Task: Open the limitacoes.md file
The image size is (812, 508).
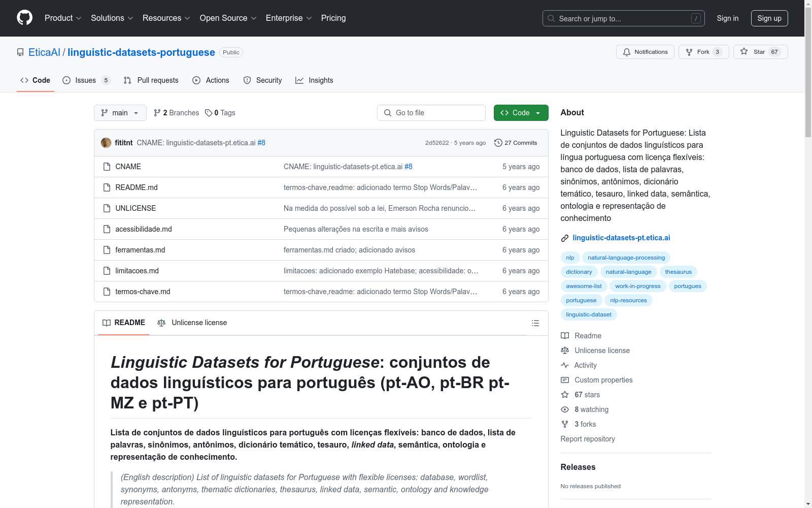Action: point(137,271)
